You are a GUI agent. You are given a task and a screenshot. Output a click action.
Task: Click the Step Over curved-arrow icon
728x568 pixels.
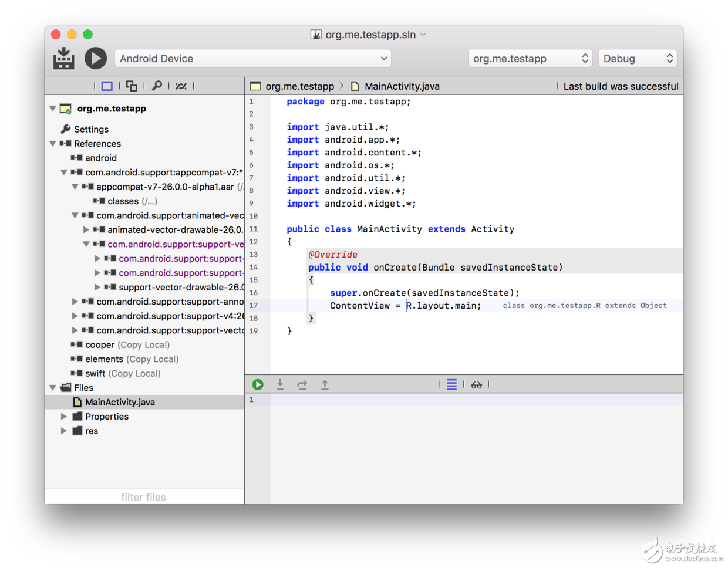tap(302, 384)
